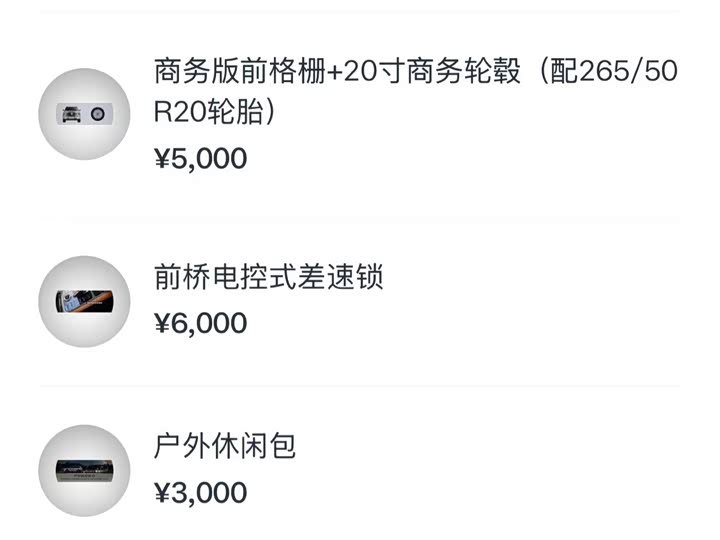Click the car front grille picture in first thumbnail
Screen dimensions: 720x540
(70, 114)
